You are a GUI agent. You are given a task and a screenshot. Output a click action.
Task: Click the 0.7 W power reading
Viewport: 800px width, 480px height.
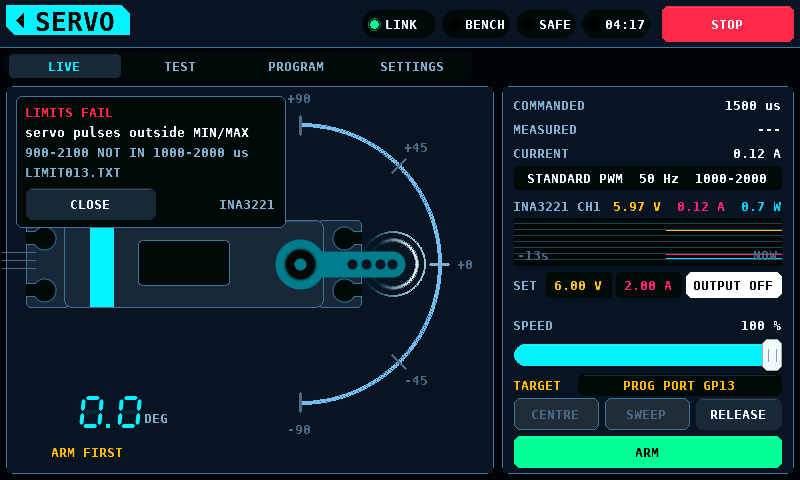click(x=761, y=207)
